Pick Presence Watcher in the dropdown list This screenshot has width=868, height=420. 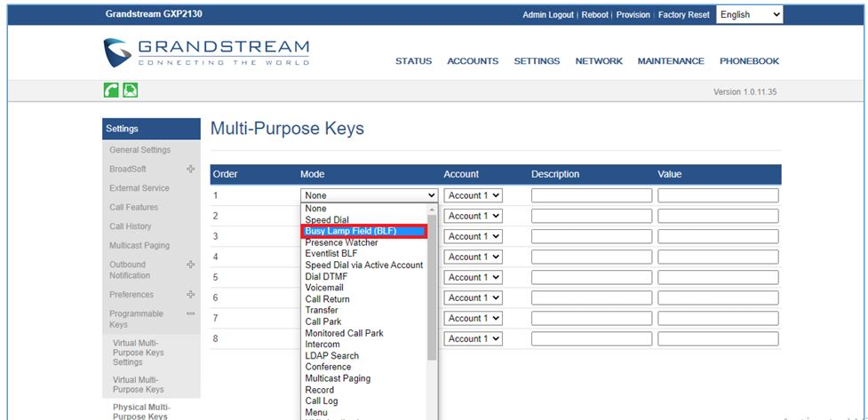coord(341,242)
